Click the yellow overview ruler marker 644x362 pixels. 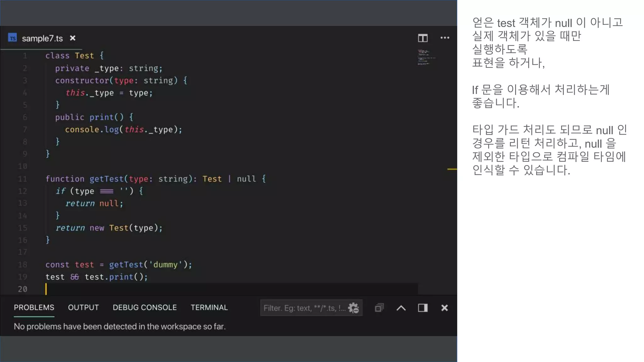point(452,169)
